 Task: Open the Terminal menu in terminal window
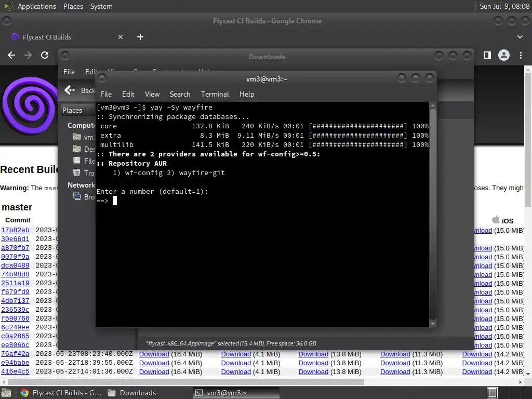coord(215,94)
